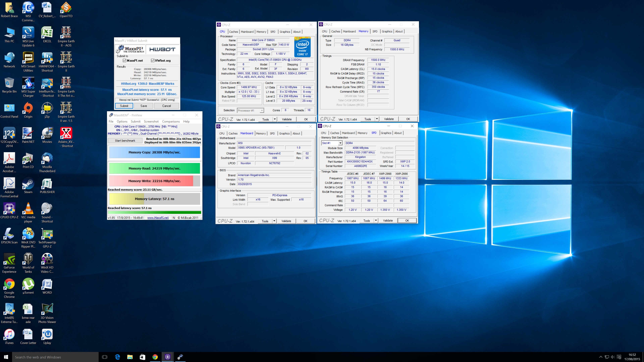This screenshot has height=362, width=644.
Task: Click Start benchmark in MaxxMEM
Action: click(x=125, y=141)
